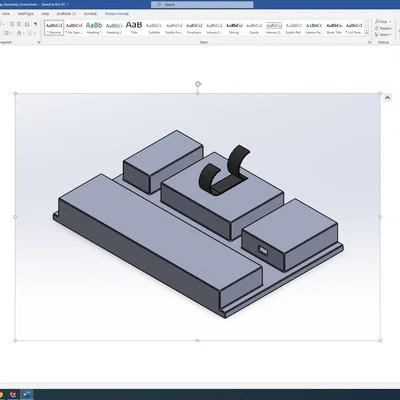Click the Shading paint bucket icon
Image resolution: width=400 pixels, height=400 pixels.
point(18,33)
